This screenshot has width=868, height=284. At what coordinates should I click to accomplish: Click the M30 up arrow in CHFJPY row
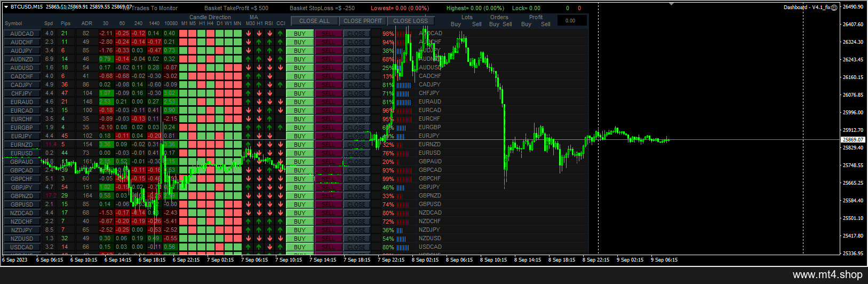[x=248, y=93]
